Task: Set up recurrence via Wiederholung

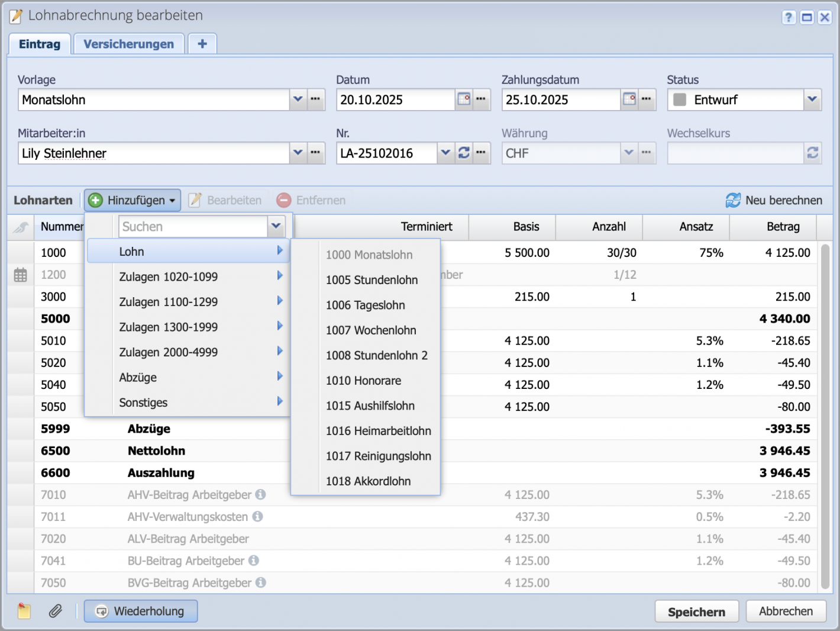Action: tap(140, 611)
